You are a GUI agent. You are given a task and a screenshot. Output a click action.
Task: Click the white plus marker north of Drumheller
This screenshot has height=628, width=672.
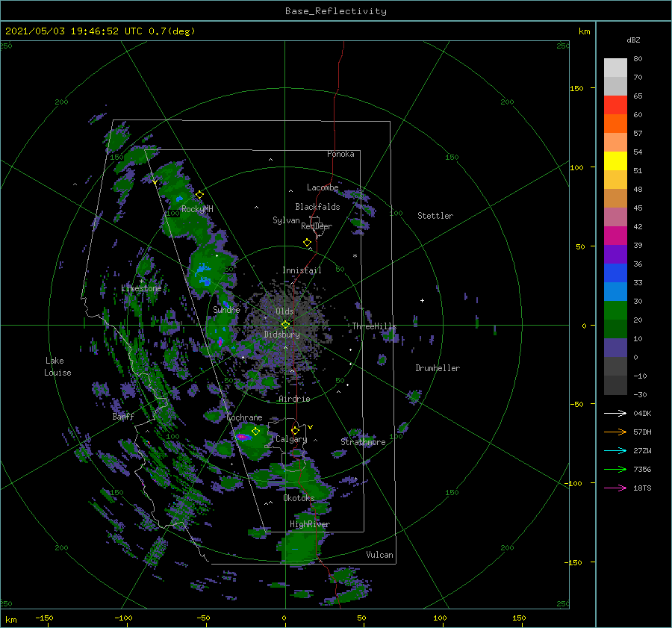pos(422,300)
